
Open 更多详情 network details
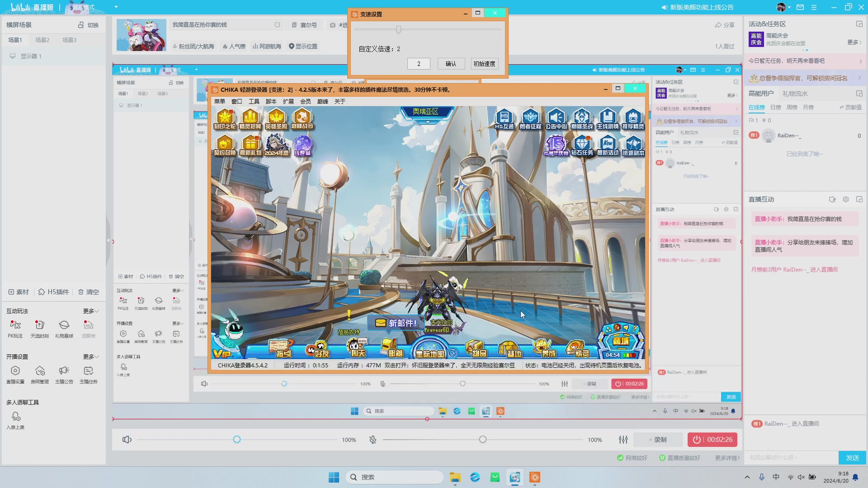(727, 458)
